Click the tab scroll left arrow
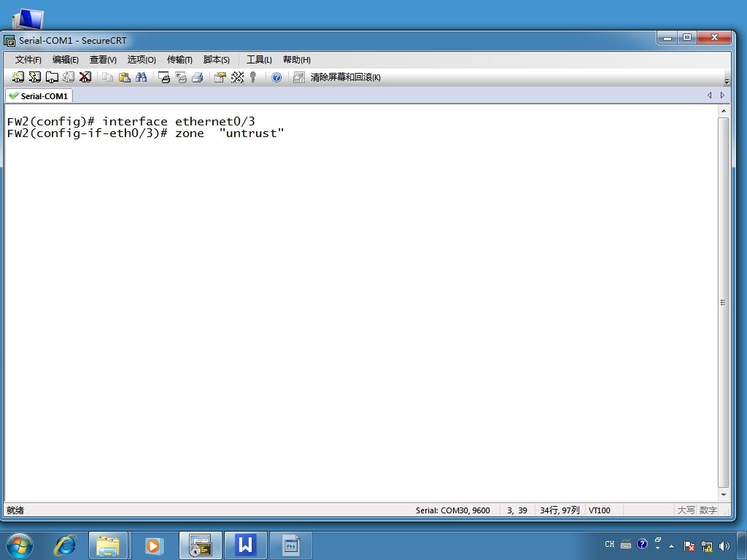The height and width of the screenshot is (560, 747). (x=709, y=96)
